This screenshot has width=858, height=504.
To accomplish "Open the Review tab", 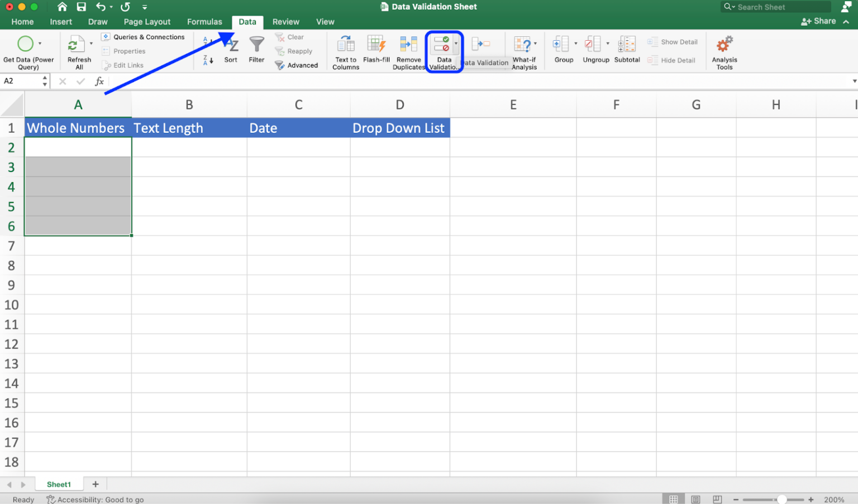I will click(285, 22).
